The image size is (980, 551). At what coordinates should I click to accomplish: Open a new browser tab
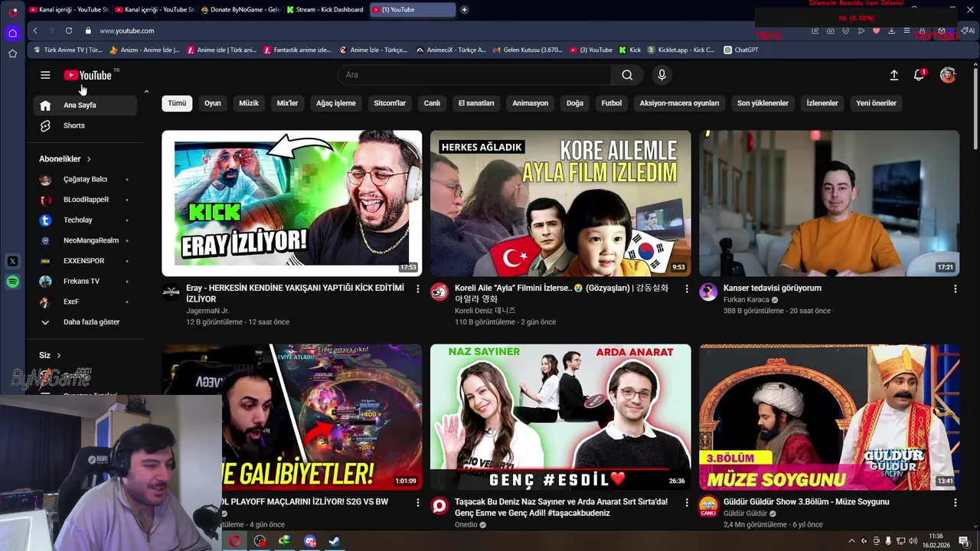pyautogui.click(x=464, y=9)
